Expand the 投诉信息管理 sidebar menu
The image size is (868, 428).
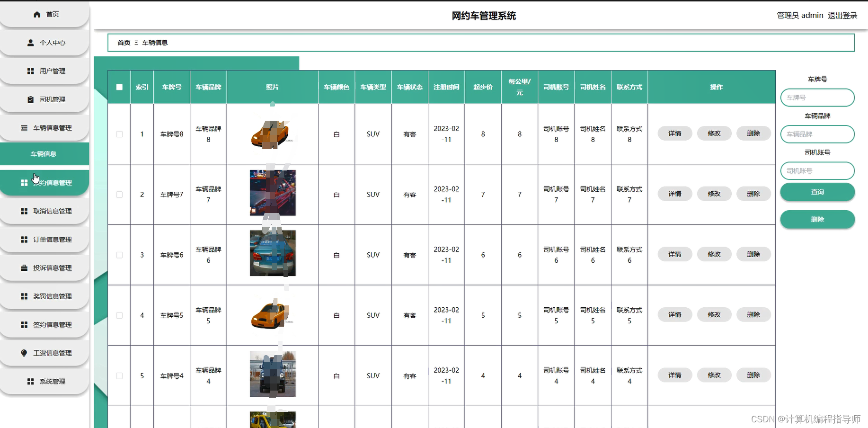(x=44, y=268)
